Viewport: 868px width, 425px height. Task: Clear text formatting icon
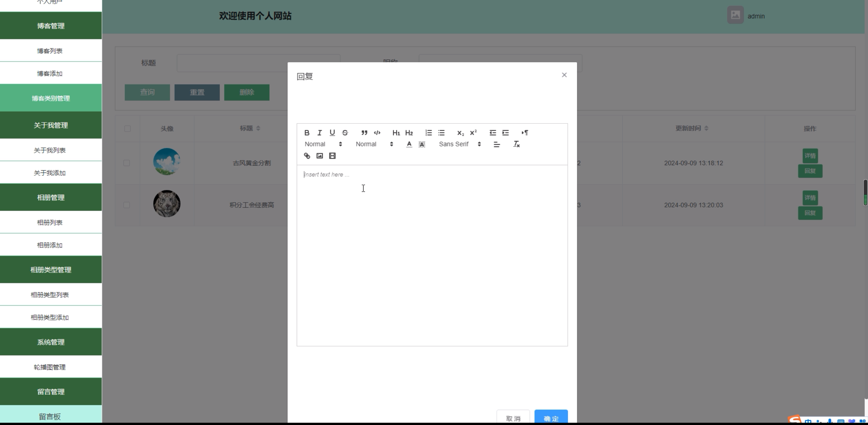[x=516, y=144]
